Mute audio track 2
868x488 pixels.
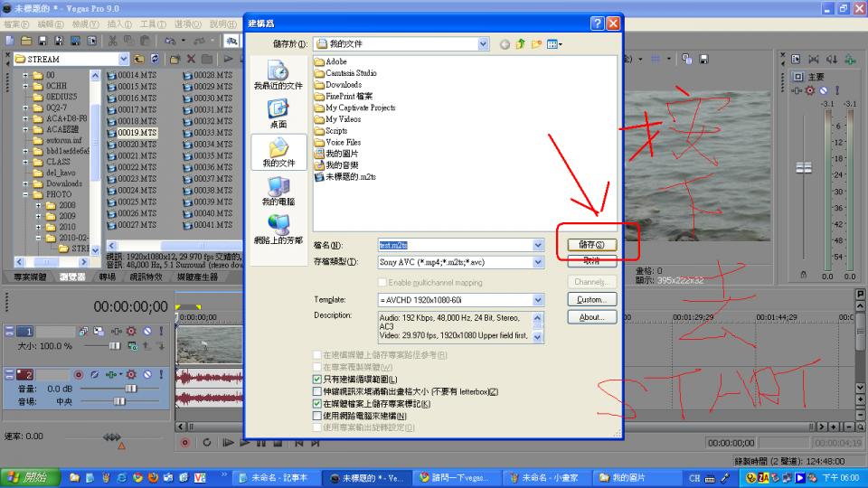[147, 374]
